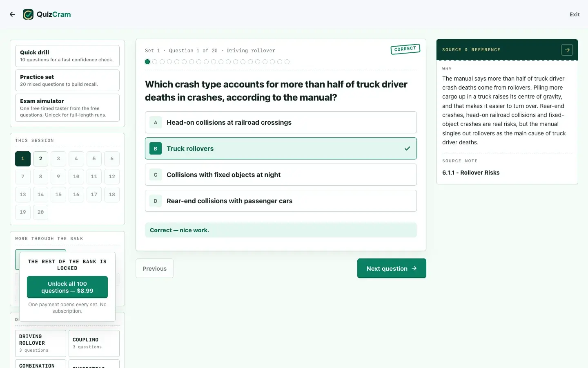Select answer Collisions with fixed objects at night
Image resolution: width=588 pixels, height=368 pixels.
click(x=281, y=175)
